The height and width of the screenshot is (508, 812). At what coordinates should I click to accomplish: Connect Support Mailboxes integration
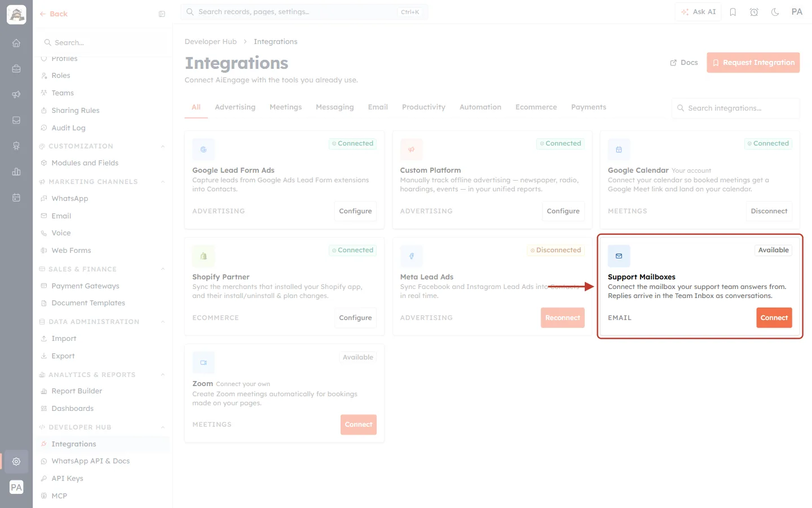pos(774,318)
